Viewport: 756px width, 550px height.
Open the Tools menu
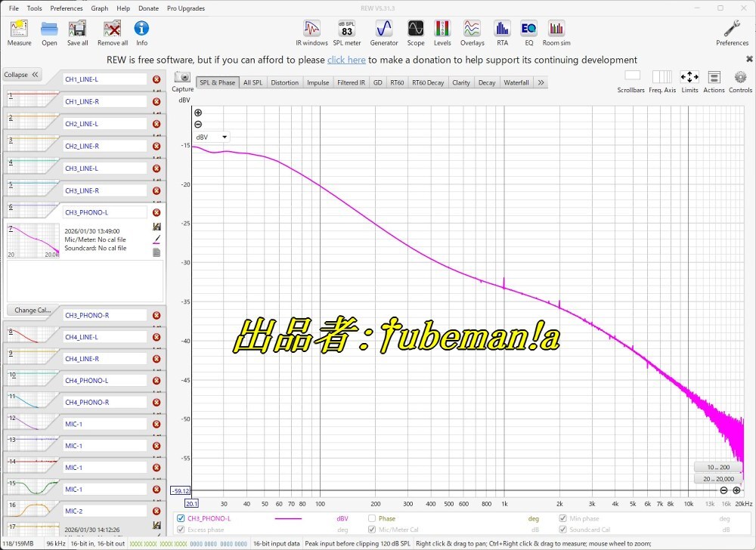tap(34, 8)
